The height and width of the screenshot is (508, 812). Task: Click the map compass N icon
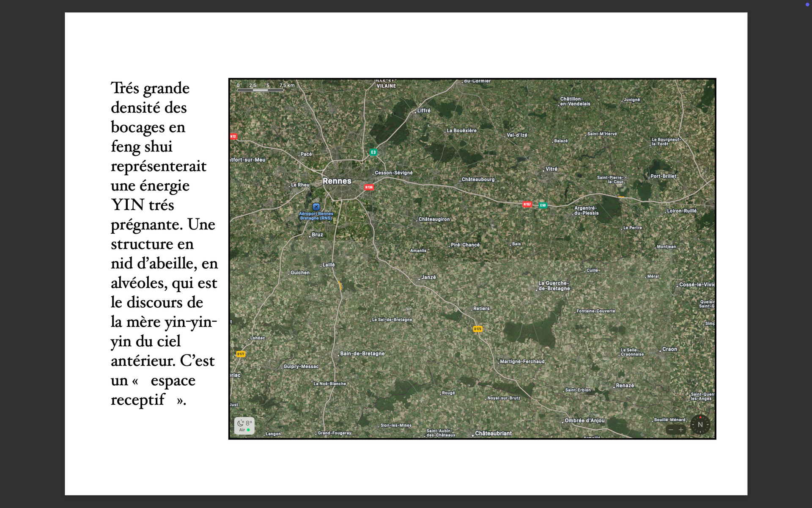[x=700, y=424]
